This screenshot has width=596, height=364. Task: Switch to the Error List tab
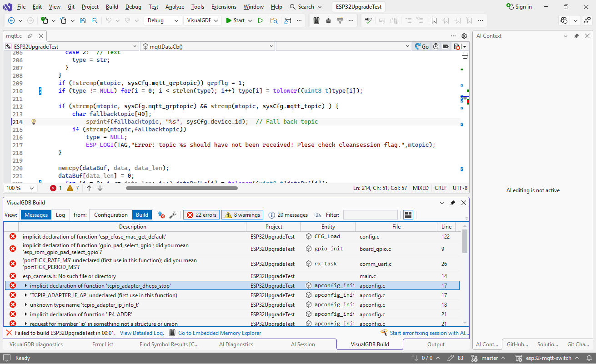[x=103, y=344]
